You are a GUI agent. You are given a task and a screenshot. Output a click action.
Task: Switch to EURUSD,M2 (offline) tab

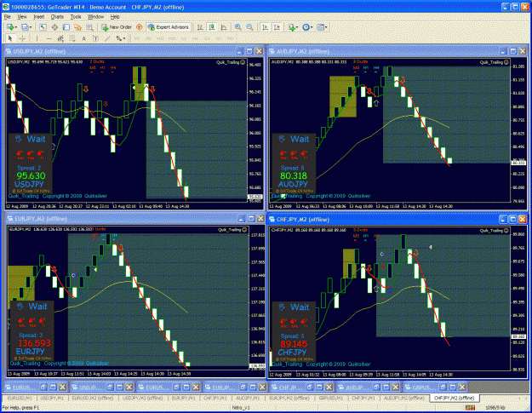93,398
